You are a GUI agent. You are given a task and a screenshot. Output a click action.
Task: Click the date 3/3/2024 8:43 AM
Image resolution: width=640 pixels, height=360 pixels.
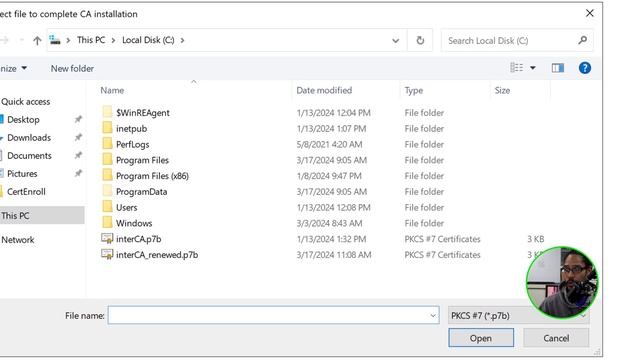(329, 223)
